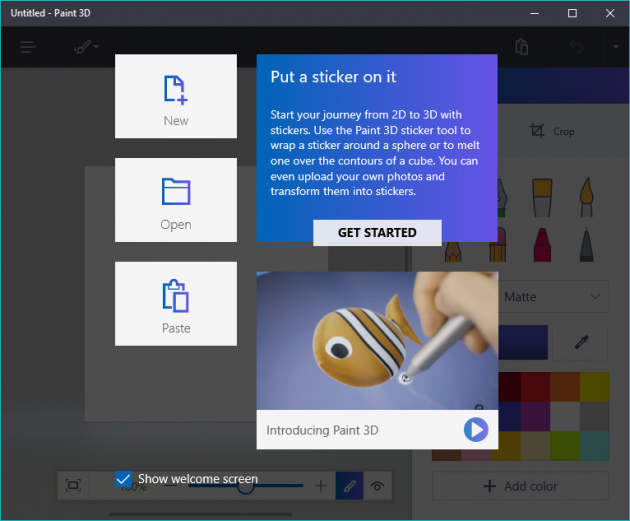Image resolution: width=630 pixels, height=521 pixels.
Task: Open the Matte material dropdown
Action: point(554,296)
